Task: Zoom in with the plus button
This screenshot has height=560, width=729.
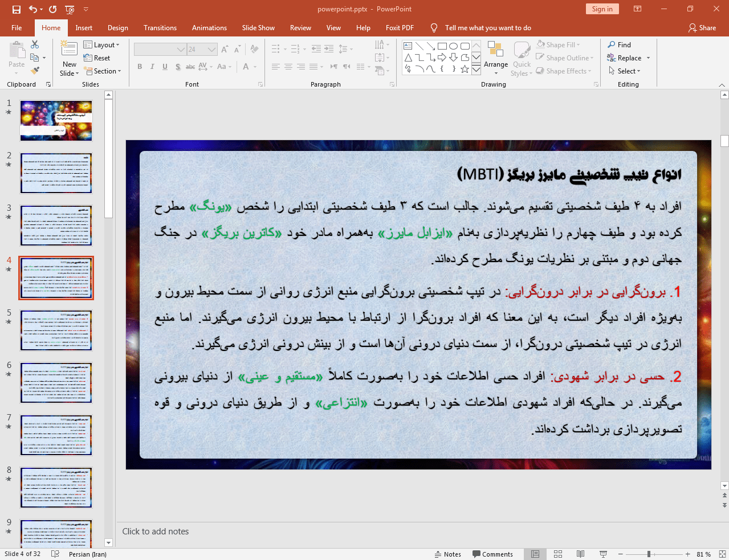Action: pos(688,554)
